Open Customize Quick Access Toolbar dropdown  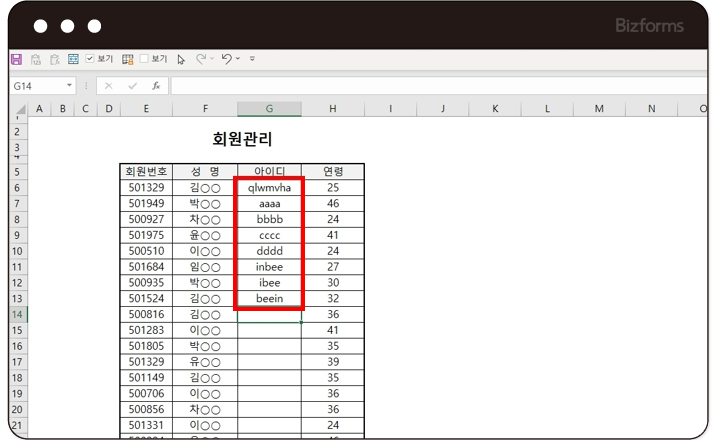[x=252, y=59]
